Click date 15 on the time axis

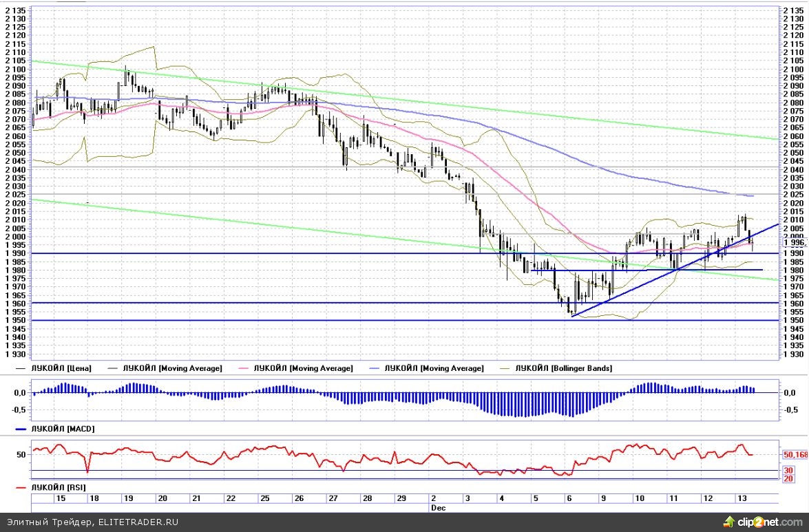click(61, 498)
